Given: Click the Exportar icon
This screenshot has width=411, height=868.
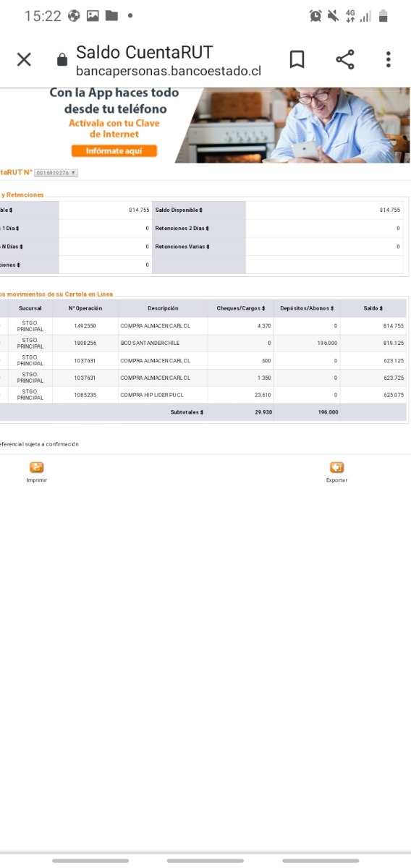Looking at the screenshot, I should 336,467.
